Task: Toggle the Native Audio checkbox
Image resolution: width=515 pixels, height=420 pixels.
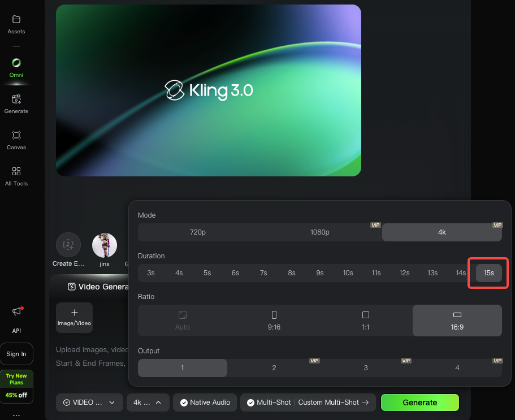Action: tap(184, 402)
